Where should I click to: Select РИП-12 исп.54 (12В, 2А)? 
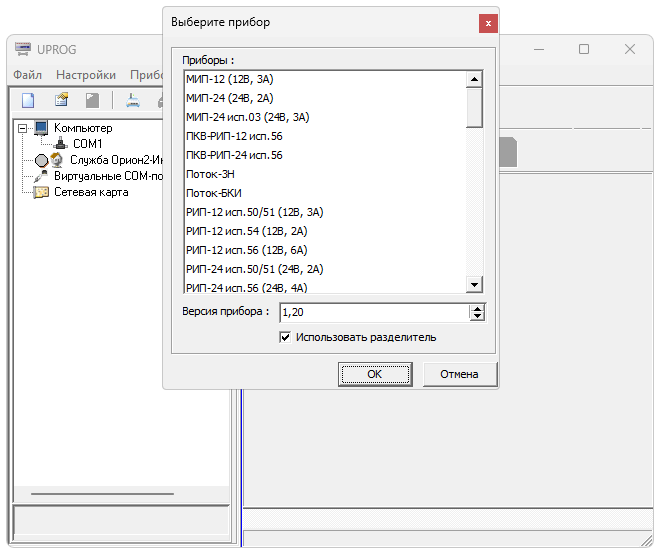tap(325, 231)
